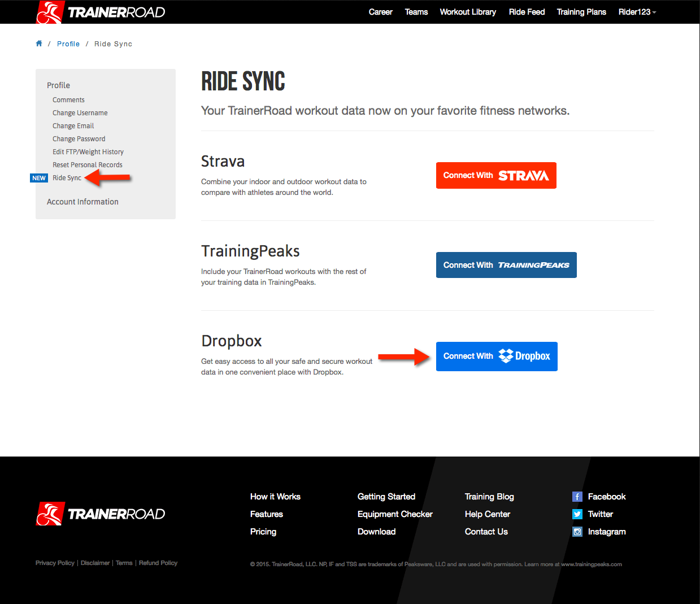Open Disclaimer footer link
The width and height of the screenshot is (700, 604).
pyautogui.click(x=95, y=563)
